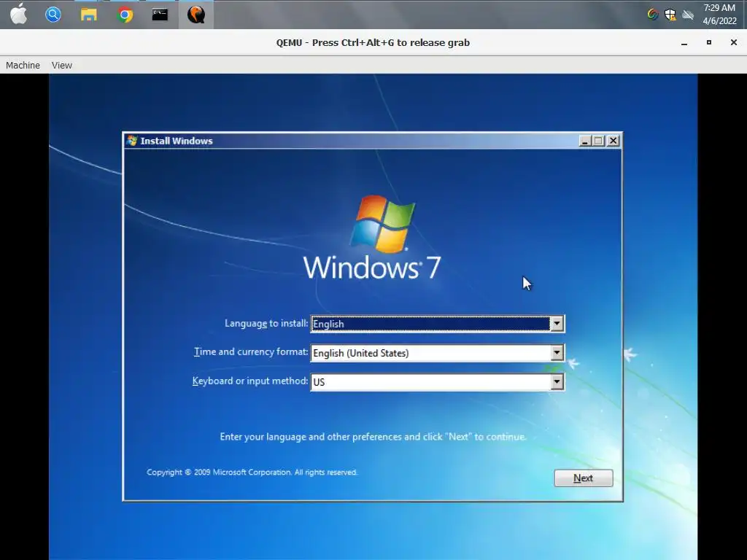Open the search magnifier taskbar icon
The image size is (747, 560).
[x=53, y=15]
